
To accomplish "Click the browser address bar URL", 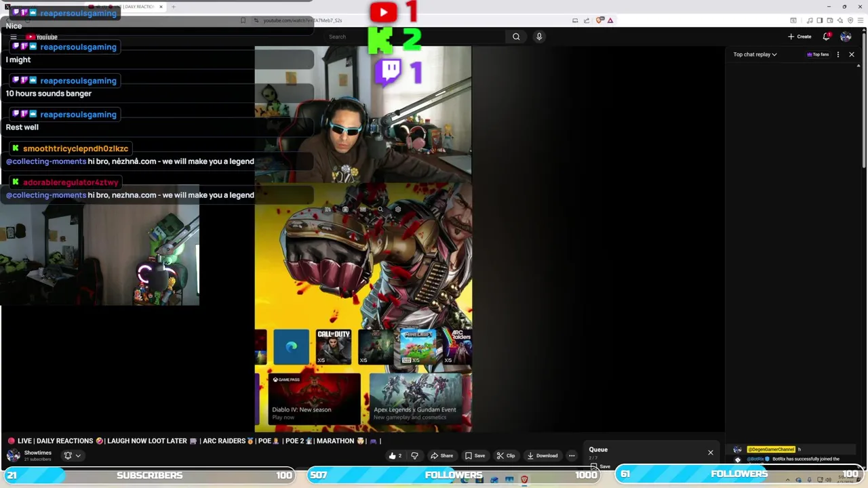I will 302,20.
